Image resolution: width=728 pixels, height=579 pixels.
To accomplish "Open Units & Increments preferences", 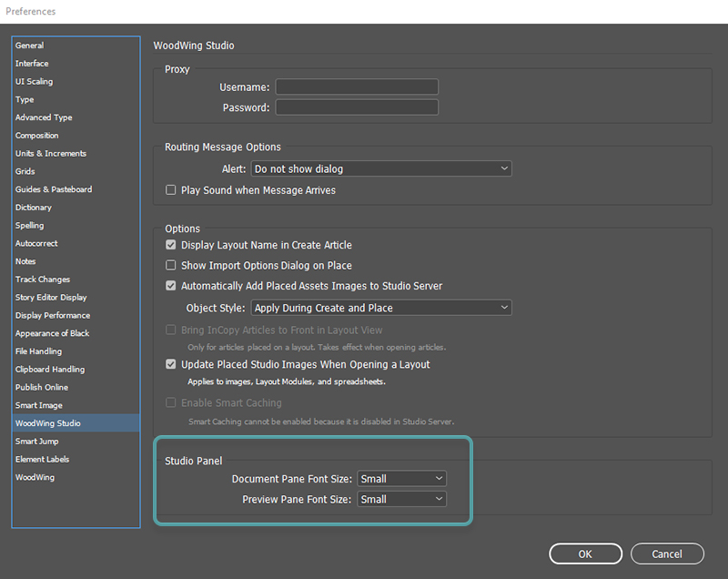I will pyautogui.click(x=50, y=153).
